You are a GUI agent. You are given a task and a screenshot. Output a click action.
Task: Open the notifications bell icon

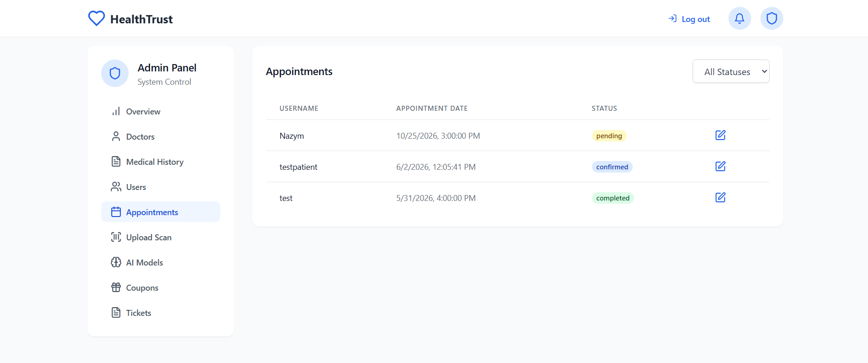pyautogui.click(x=740, y=18)
